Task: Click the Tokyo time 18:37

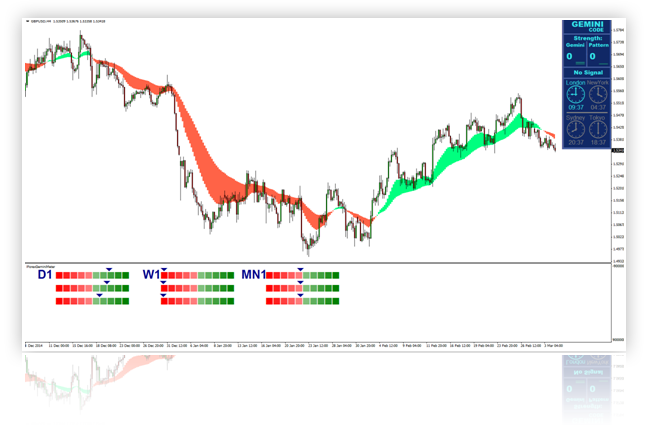Action: pos(598,142)
